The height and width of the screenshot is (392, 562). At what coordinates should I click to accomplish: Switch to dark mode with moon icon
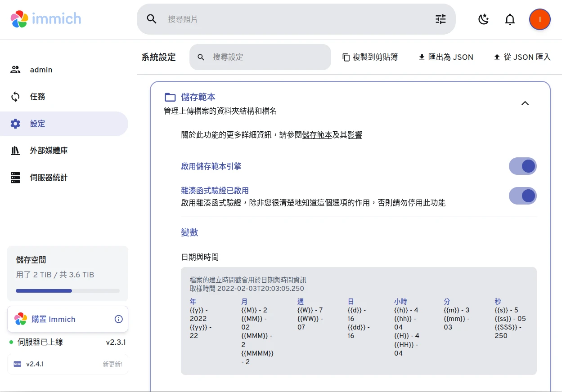point(483,19)
